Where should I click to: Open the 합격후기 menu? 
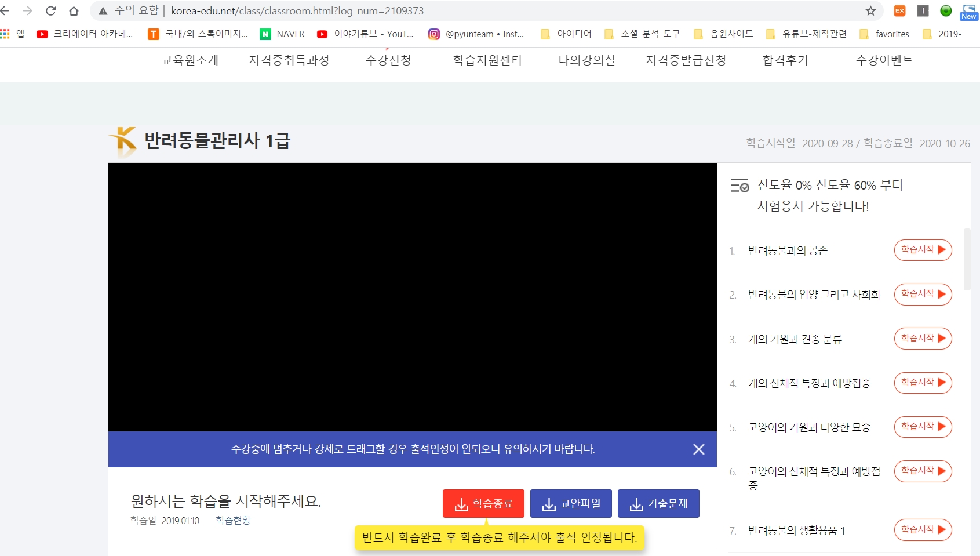tap(785, 60)
